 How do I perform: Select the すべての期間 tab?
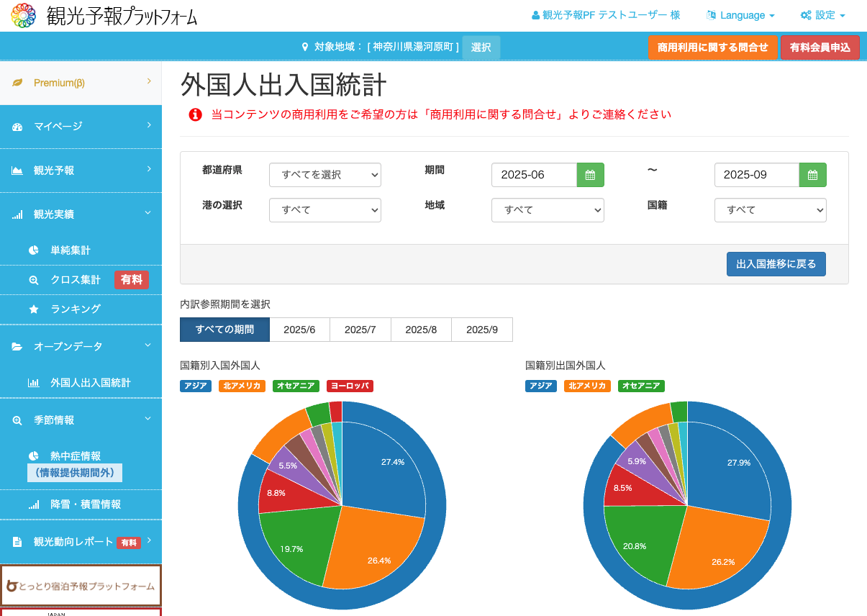point(224,330)
